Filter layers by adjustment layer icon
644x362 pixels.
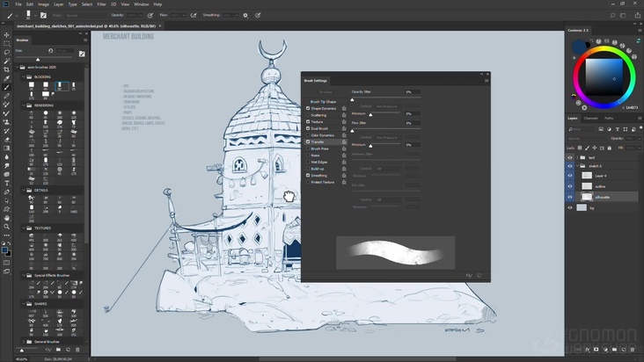pyautogui.click(x=609, y=129)
